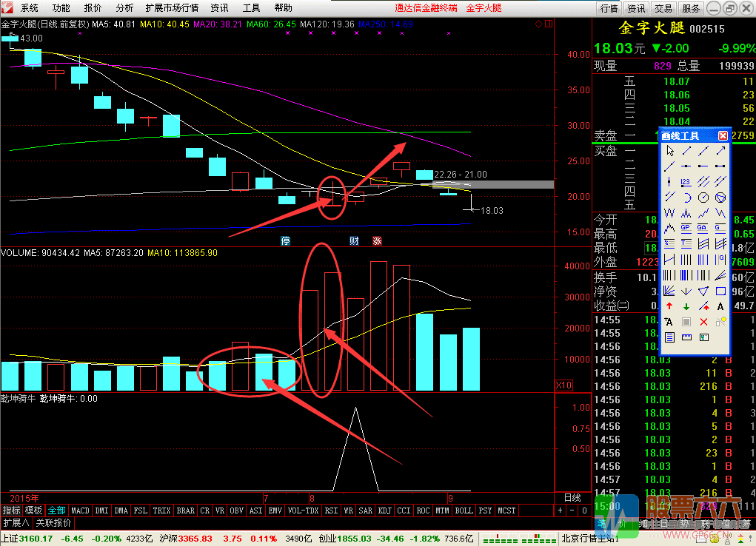Click the 涨 marker on the chart
This screenshot has height=546, width=756.
[377, 241]
